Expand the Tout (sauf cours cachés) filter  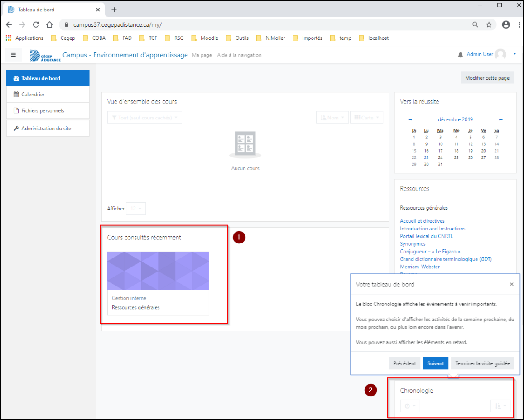tap(144, 118)
